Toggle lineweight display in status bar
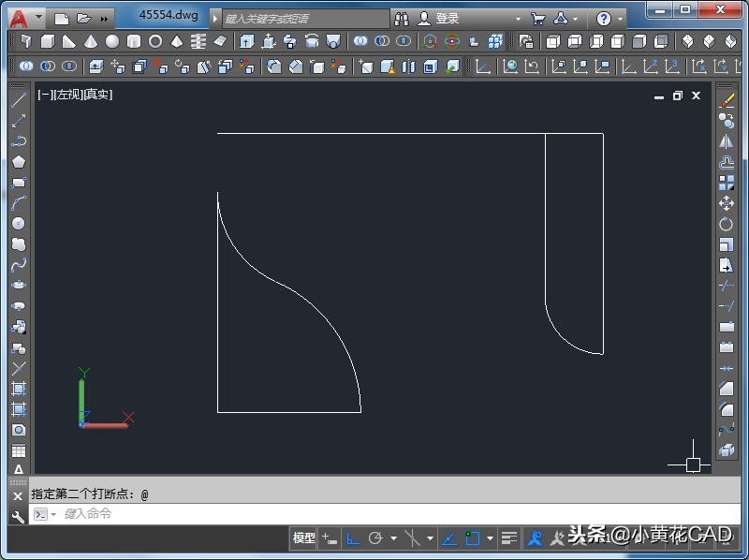The width and height of the screenshot is (749, 560). click(x=508, y=538)
